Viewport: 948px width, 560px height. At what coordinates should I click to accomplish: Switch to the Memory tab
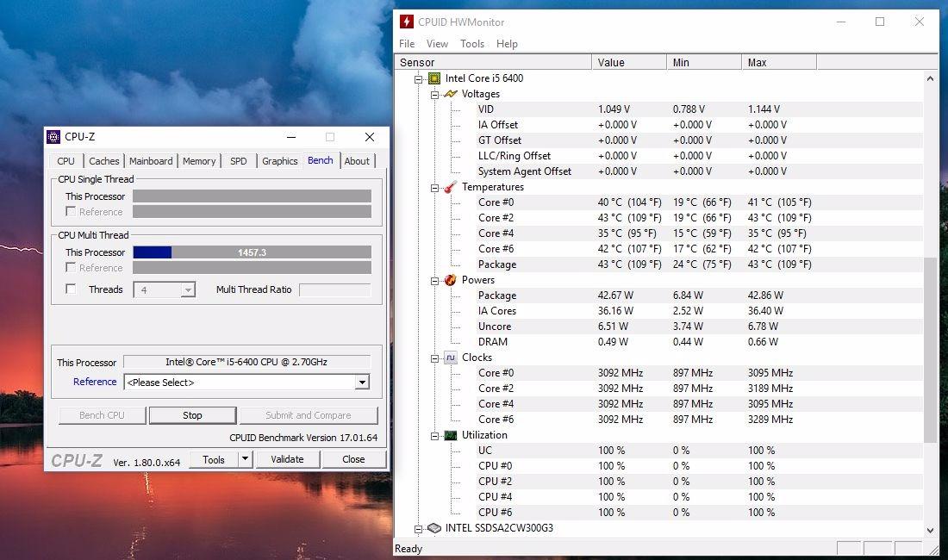[199, 161]
